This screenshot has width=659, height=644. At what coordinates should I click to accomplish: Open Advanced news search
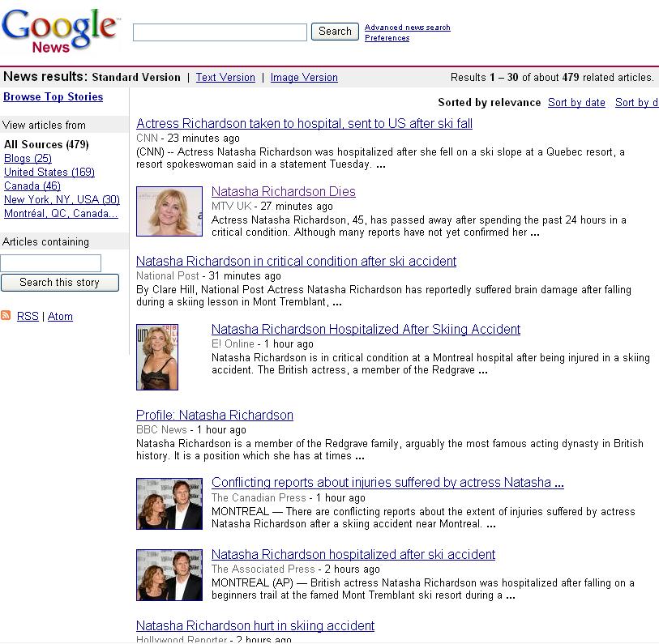pos(407,28)
